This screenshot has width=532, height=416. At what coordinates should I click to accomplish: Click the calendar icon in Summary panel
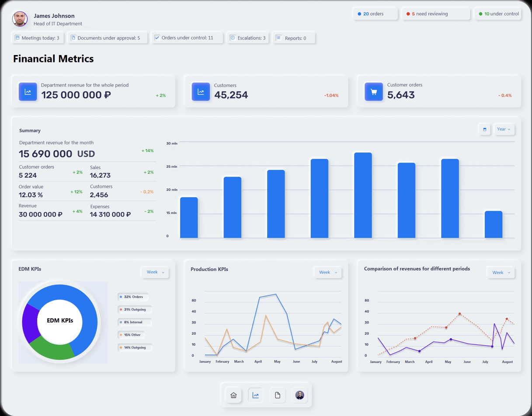point(484,129)
